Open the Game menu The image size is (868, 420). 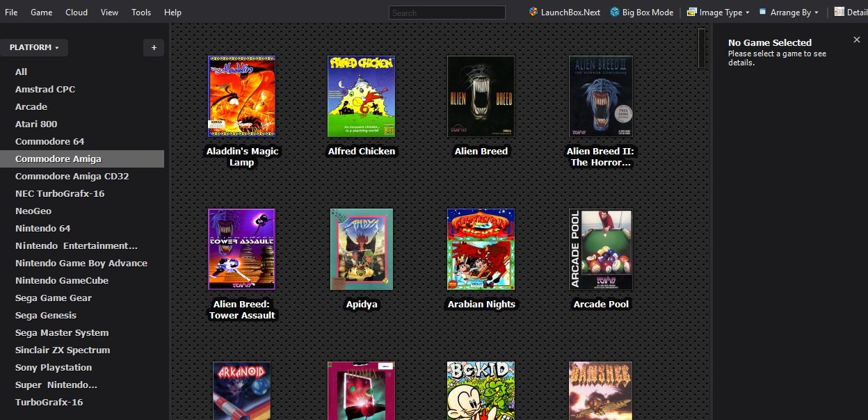pyautogui.click(x=42, y=13)
